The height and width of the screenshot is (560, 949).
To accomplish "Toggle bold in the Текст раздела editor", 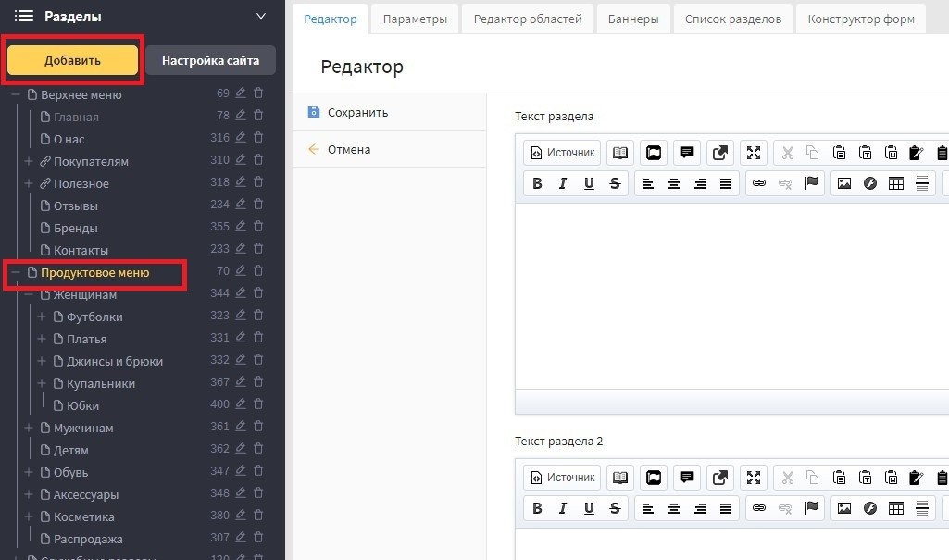I will pos(537,183).
